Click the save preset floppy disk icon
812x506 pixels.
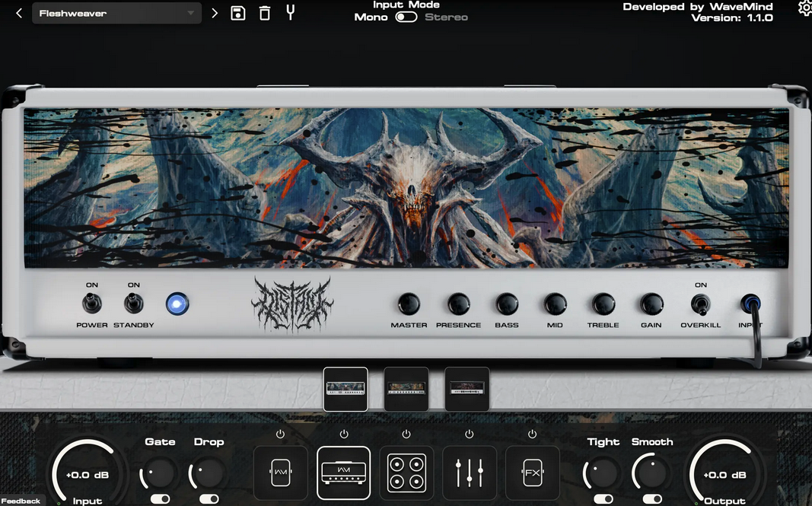pos(238,13)
